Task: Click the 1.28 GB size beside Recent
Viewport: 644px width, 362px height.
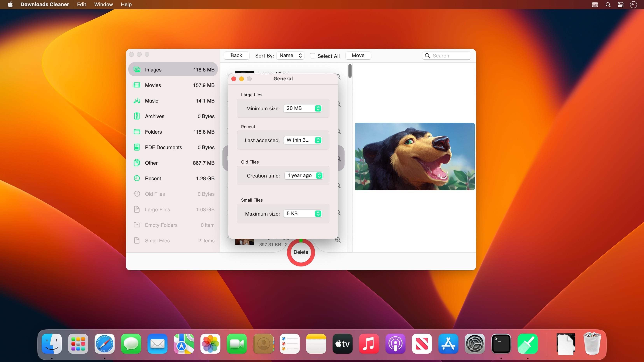Action: click(205, 178)
